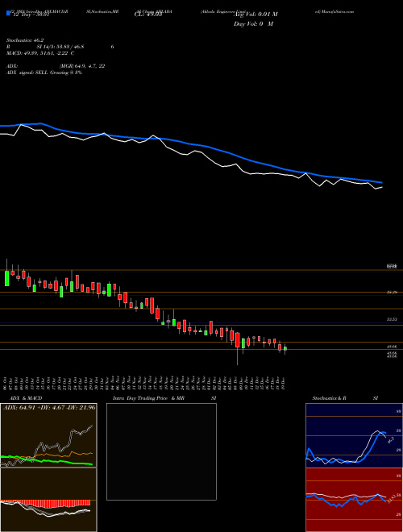The height and width of the screenshot is (532, 403).
Task: Click the last green candlestick on the right
Action: (x=285, y=348)
